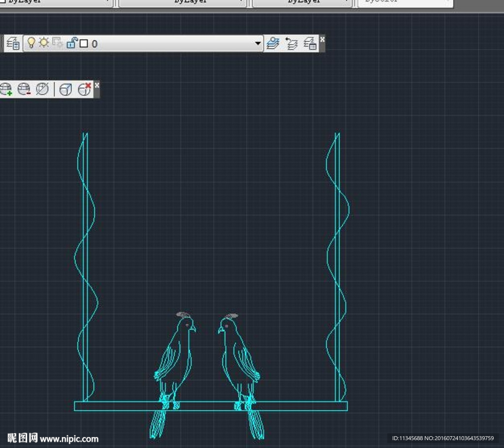Click layer 0 white color swatch
The width and height of the screenshot is (504, 448).
click(83, 43)
